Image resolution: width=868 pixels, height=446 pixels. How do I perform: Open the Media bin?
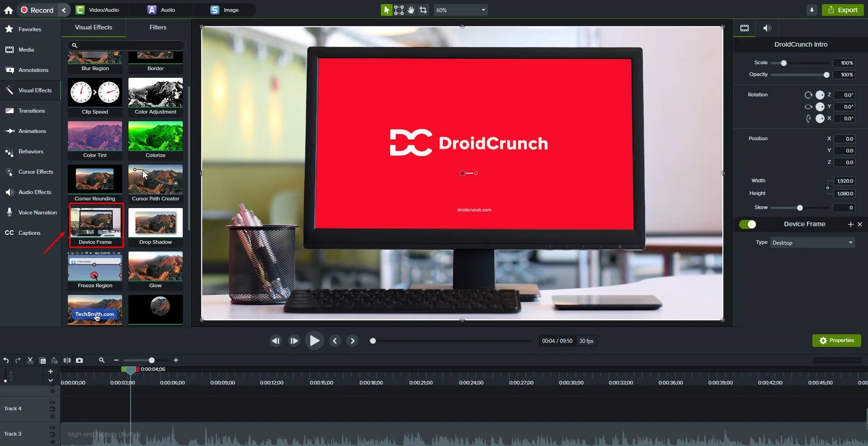(30, 50)
